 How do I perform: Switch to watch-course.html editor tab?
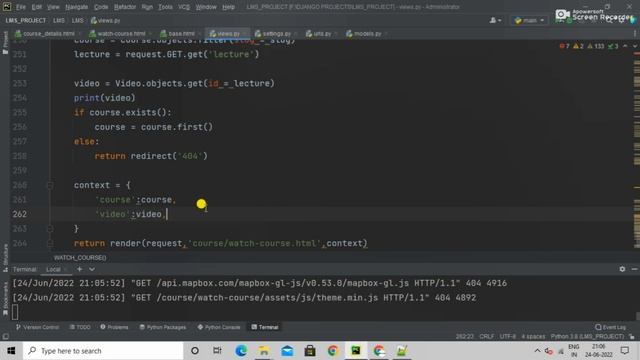point(120,33)
